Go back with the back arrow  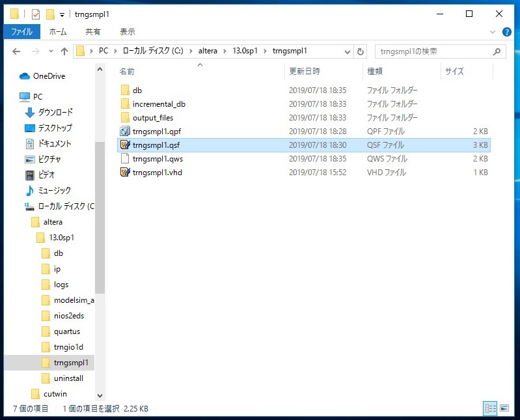(16, 51)
